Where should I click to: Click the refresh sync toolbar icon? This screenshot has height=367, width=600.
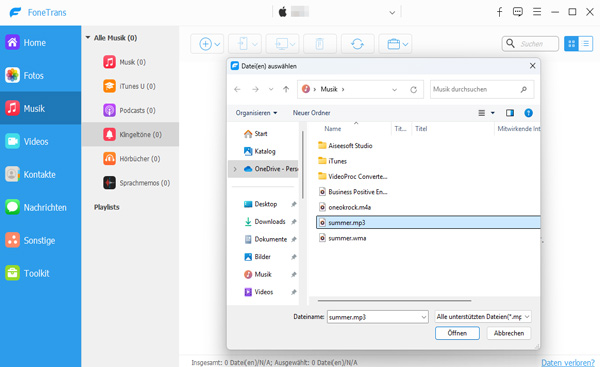[x=357, y=44]
